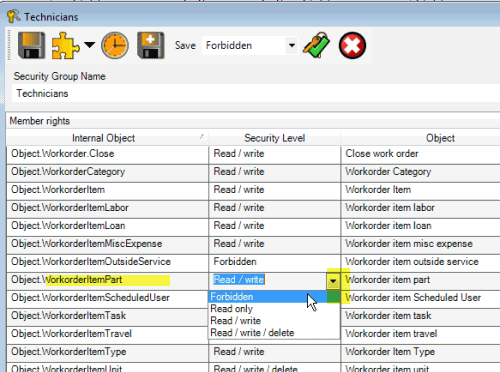The height and width of the screenshot is (372, 500).
Task: Choose Read only from the dropdown list
Action: [x=274, y=309]
